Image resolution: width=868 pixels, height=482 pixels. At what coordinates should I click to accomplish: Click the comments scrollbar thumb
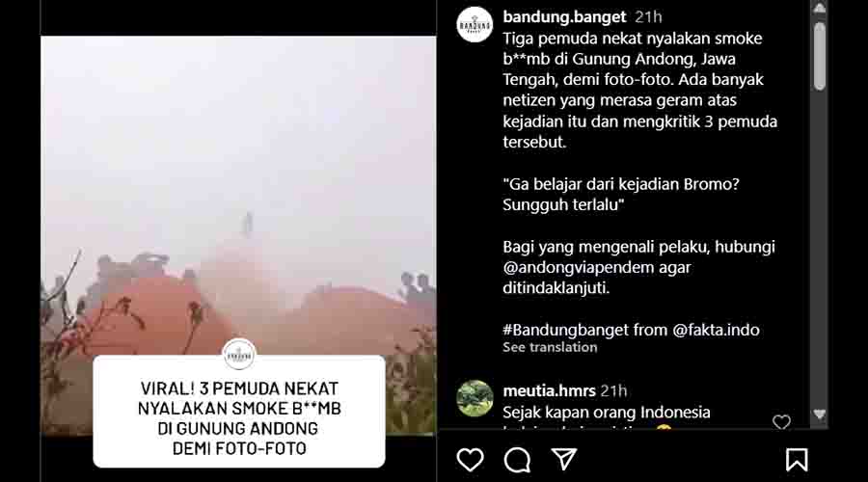(x=819, y=56)
